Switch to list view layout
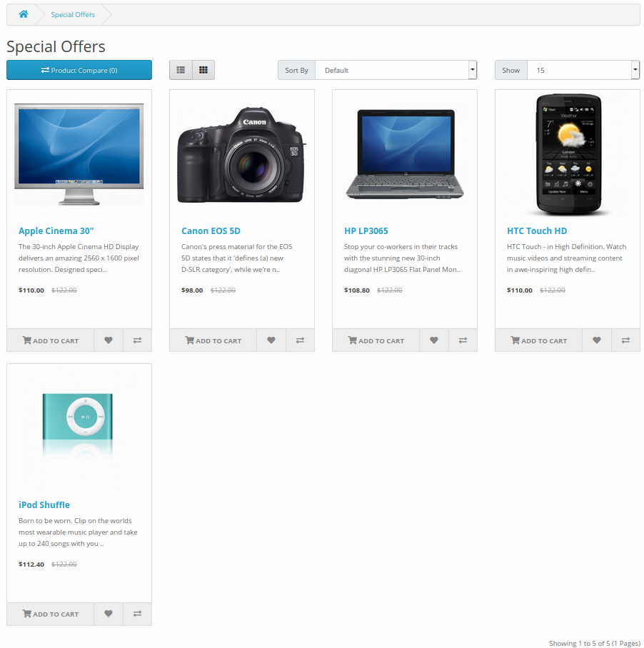 tap(181, 70)
